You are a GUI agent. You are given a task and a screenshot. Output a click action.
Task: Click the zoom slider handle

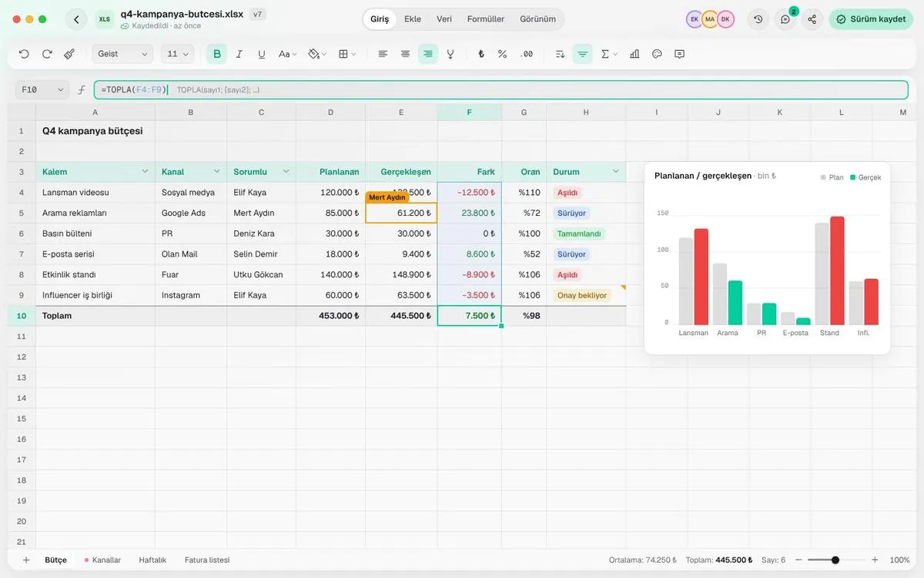[x=835, y=560]
